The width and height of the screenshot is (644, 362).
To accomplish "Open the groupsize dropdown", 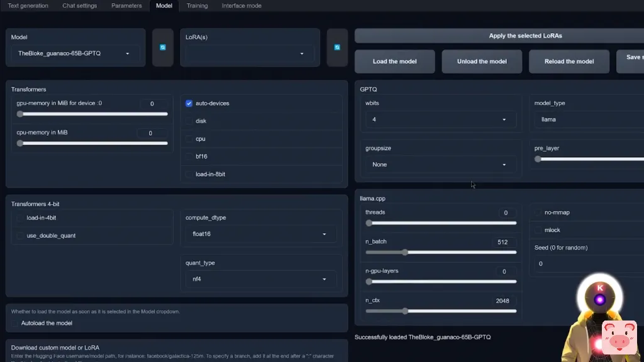I will click(x=440, y=165).
